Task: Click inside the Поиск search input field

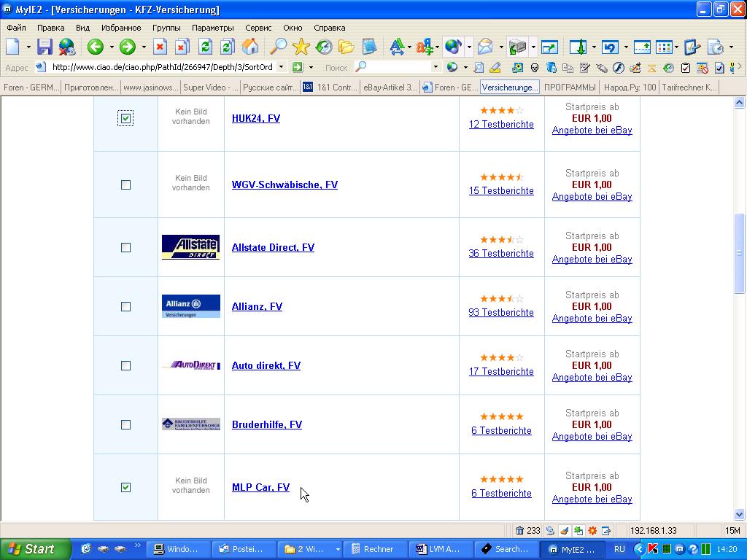Action: click(x=398, y=67)
